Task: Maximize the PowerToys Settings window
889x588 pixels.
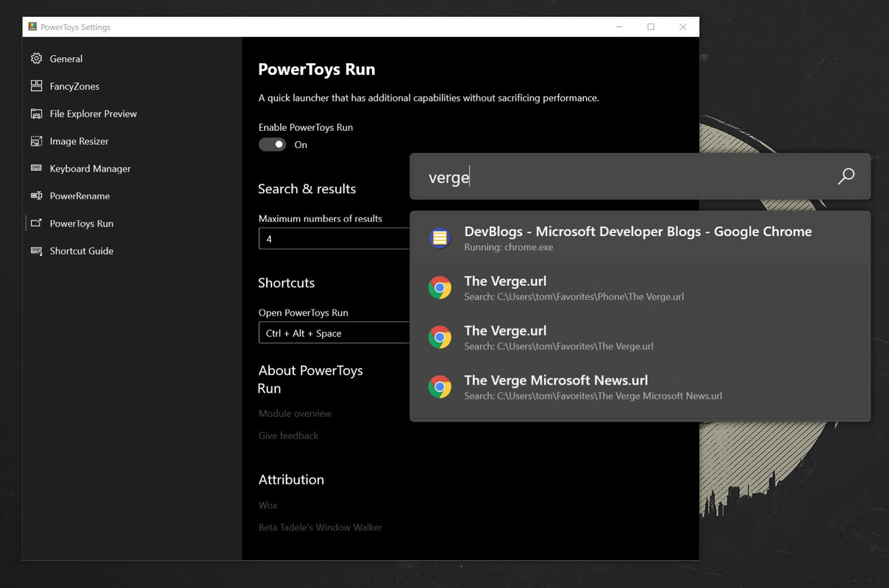Action: pyautogui.click(x=651, y=26)
